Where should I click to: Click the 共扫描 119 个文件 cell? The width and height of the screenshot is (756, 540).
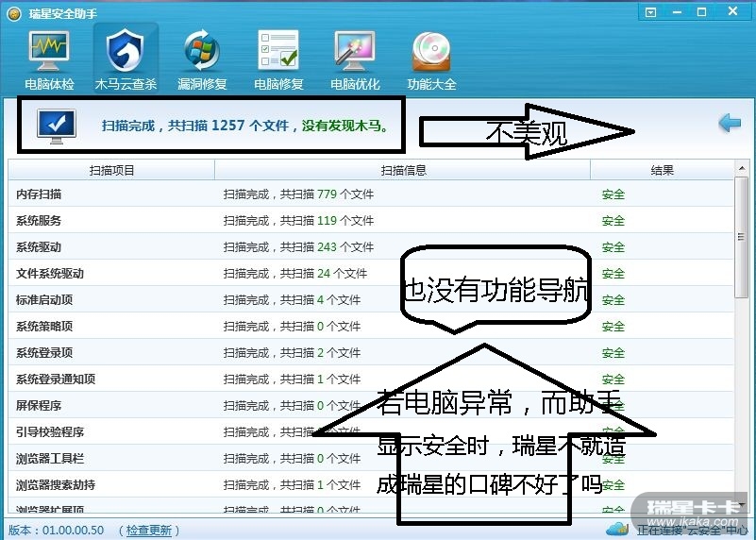(327, 221)
